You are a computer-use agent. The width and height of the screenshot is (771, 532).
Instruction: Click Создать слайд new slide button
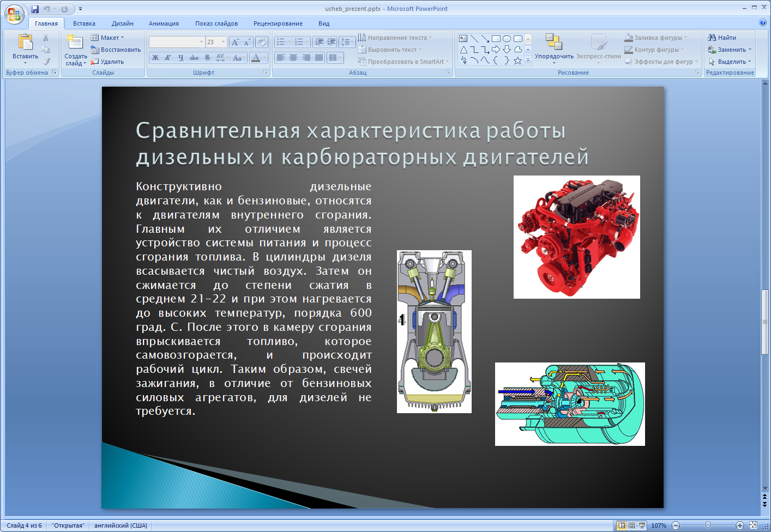point(75,49)
